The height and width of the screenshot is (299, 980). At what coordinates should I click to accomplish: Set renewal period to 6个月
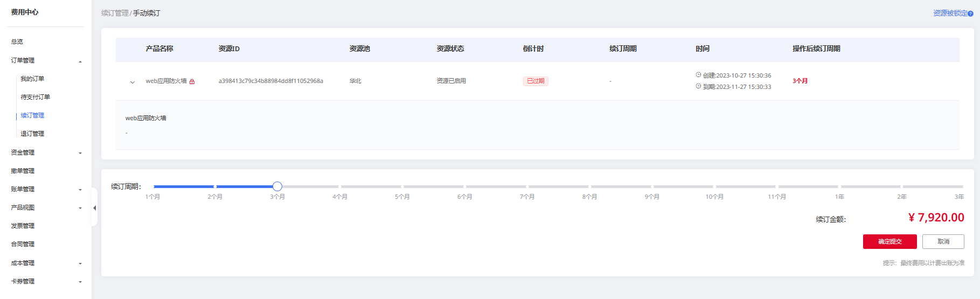coord(465,197)
